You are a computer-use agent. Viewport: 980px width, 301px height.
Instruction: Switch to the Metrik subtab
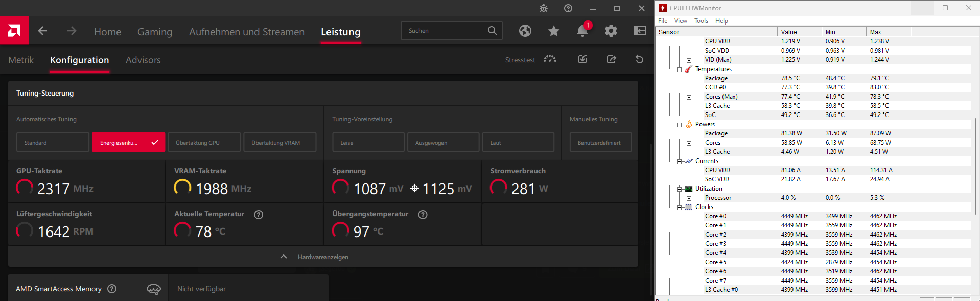point(21,60)
